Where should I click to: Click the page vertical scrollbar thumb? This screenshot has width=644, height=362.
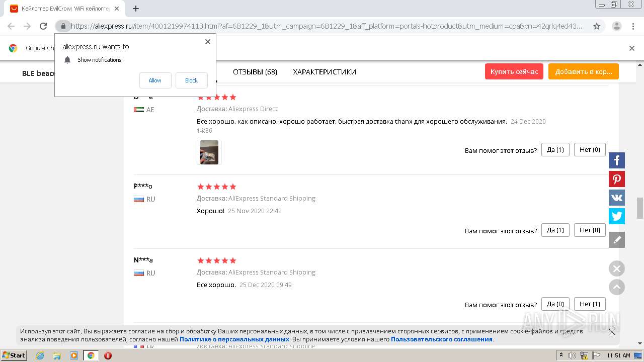tap(640, 208)
